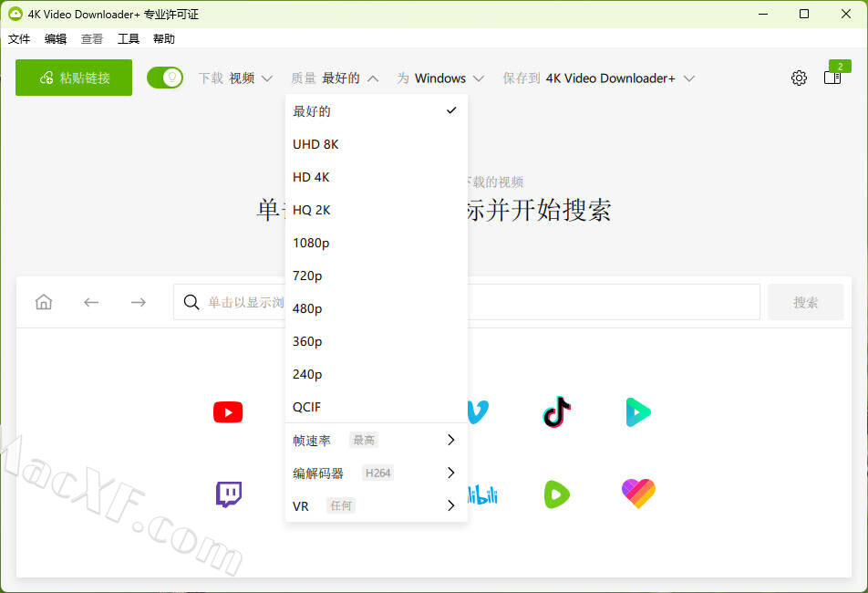Image resolution: width=868 pixels, height=593 pixels.
Task: Click the 粘贴链接 button
Action: pyautogui.click(x=74, y=78)
